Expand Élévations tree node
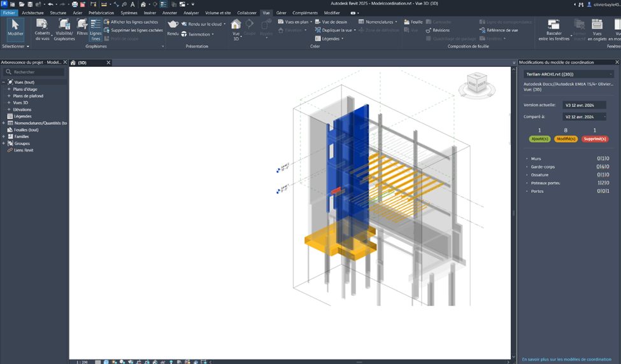Screen dimensions: 621x364 pyautogui.click(x=9, y=109)
